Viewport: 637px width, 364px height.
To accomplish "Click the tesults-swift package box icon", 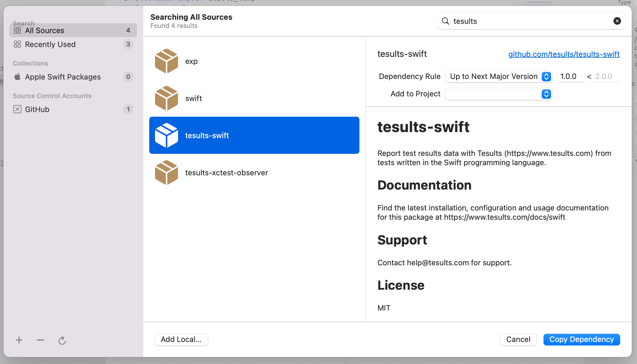I will (166, 135).
